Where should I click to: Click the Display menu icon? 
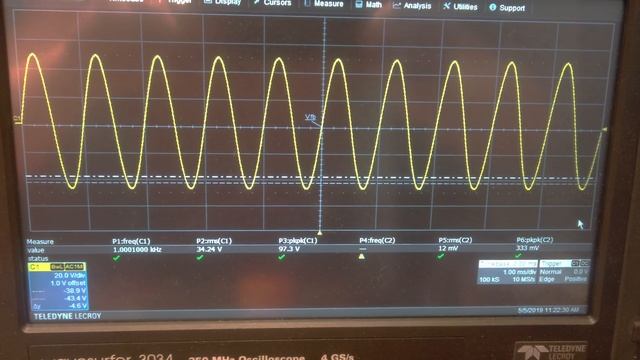click(208, 2)
